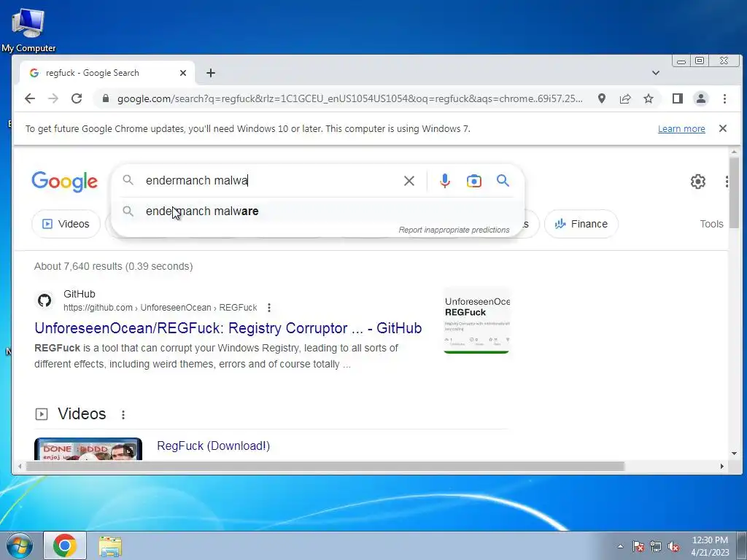Bookmark this tab with the star icon

pos(649,98)
